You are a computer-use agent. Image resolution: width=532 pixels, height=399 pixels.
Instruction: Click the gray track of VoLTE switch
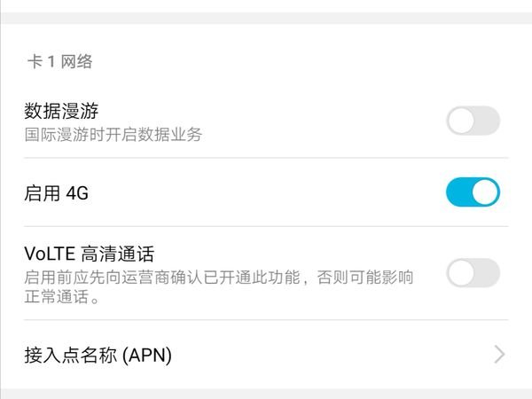[489, 273]
